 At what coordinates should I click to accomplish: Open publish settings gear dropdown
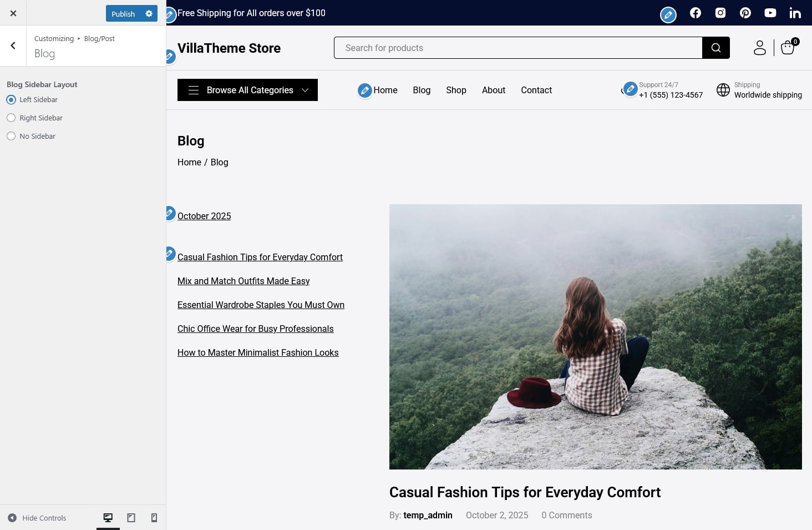click(x=149, y=14)
